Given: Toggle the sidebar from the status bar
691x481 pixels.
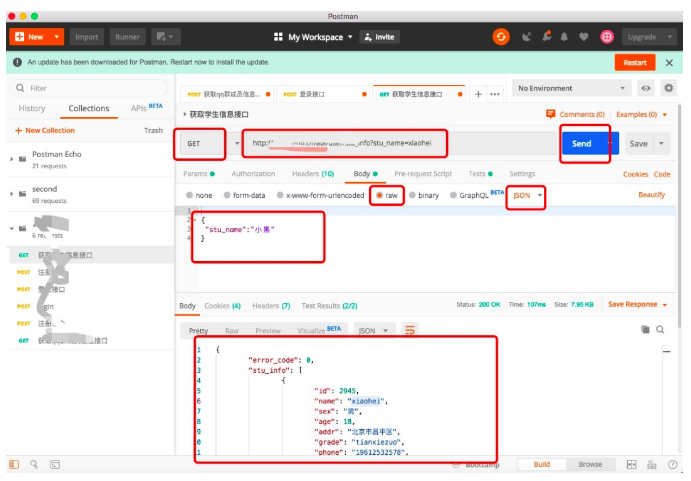Looking at the screenshot, I should coord(14,464).
